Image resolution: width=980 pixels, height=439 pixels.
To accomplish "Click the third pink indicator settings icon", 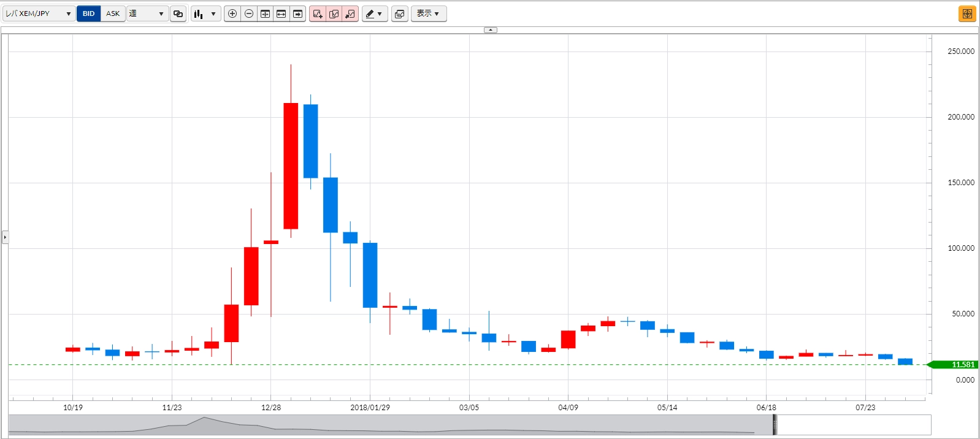I will (350, 13).
